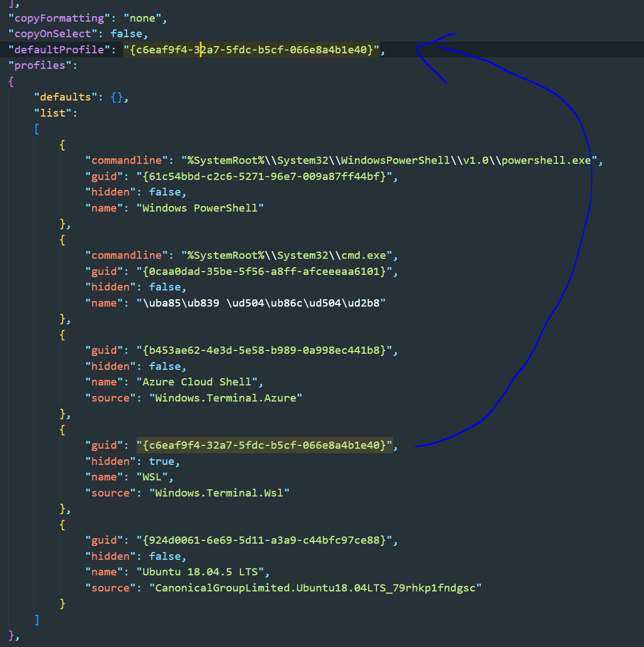644x647 pixels.
Task: Click the unicode escaped name \uba85\ub839 value
Action: (261, 303)
